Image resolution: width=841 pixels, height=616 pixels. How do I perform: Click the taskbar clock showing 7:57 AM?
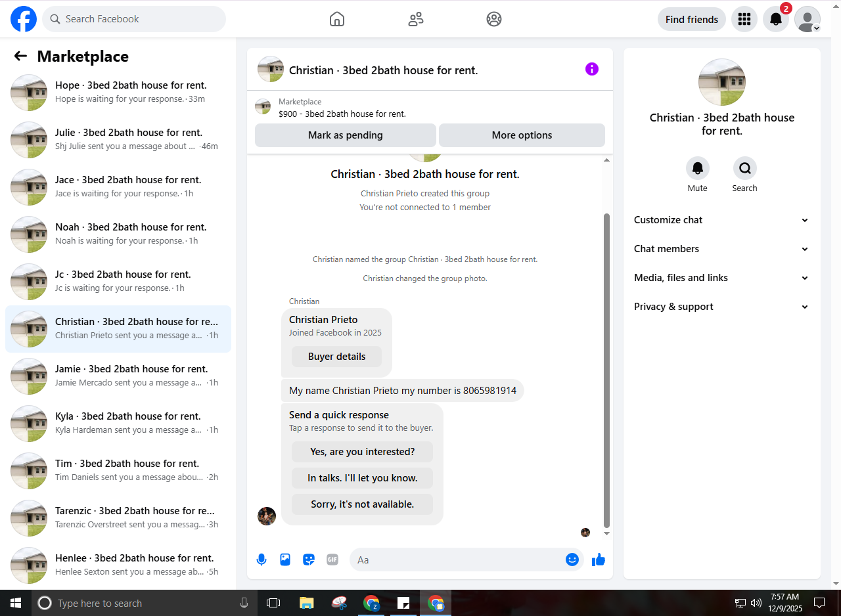[784, 603]
